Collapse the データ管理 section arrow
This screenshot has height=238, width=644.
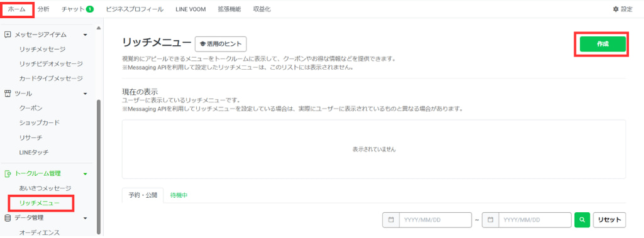click(x=85, y=218)
